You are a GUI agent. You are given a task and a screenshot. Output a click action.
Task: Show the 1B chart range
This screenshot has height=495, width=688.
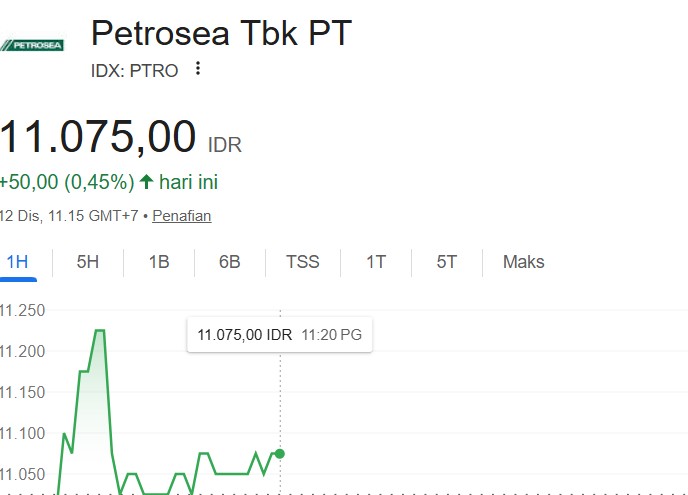pos(159,262)
